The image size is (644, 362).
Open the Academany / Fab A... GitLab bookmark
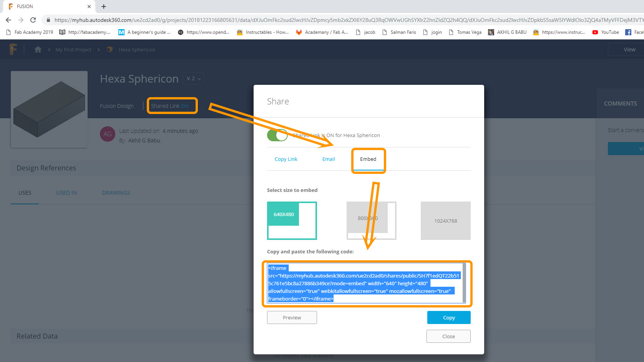(x=322, y=32)
